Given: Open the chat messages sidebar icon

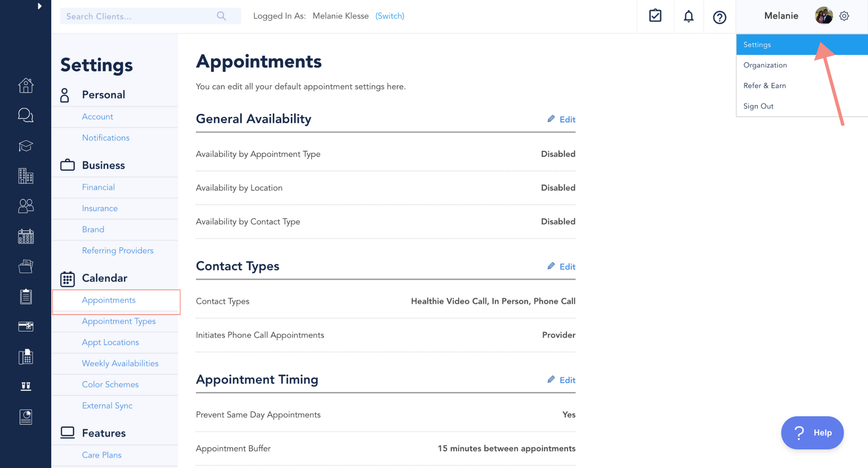Looking at the screenshot, I should (26, 115).
